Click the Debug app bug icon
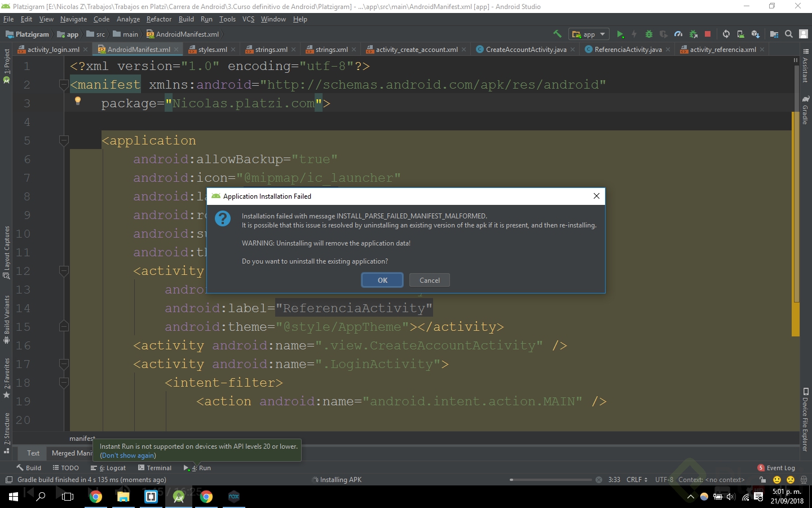Viewport: 812px width, 508px height. [x=649, y=34]
